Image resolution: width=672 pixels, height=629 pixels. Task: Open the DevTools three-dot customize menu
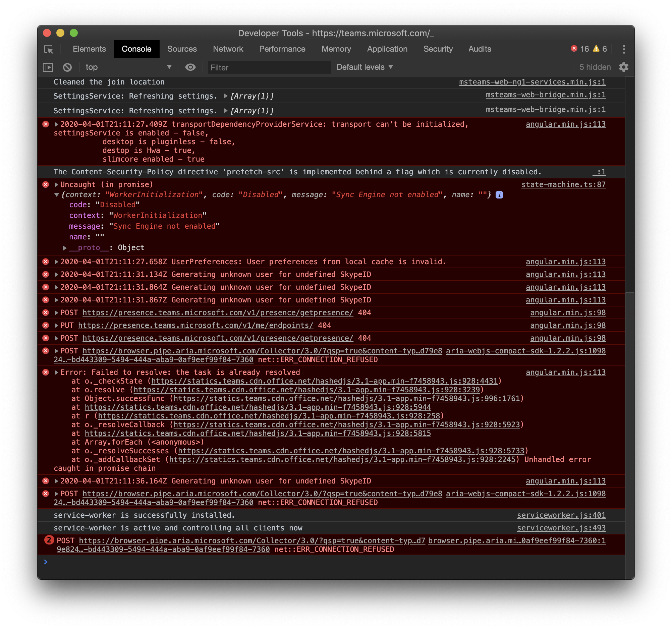[x=624, y=49]
